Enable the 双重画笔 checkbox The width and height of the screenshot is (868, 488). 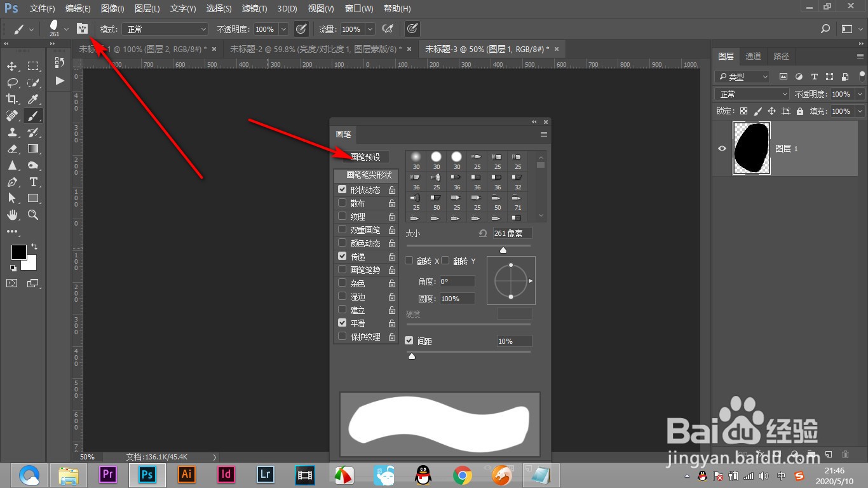point(342,229)
